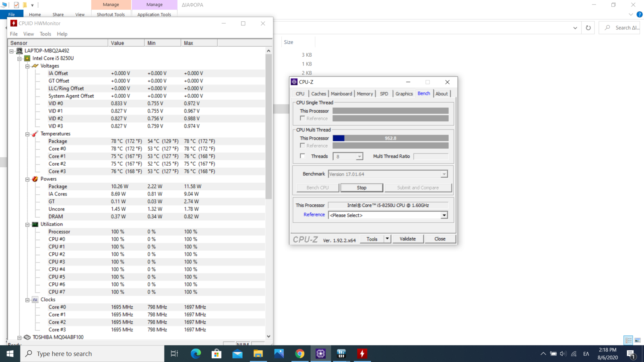Click the taskbar Type here to search box
This screenshot has height=362, width=644.
click(92, 354)
